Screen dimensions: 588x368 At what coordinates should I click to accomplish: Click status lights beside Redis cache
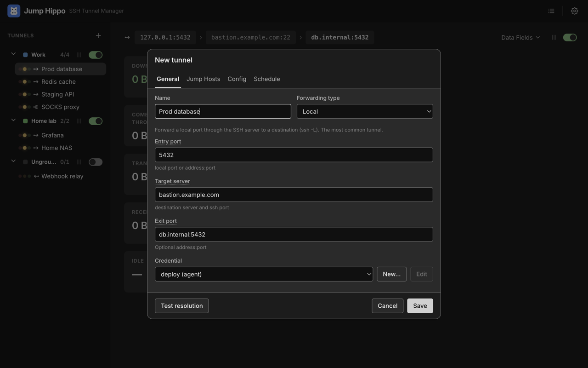tap(25, 81)
